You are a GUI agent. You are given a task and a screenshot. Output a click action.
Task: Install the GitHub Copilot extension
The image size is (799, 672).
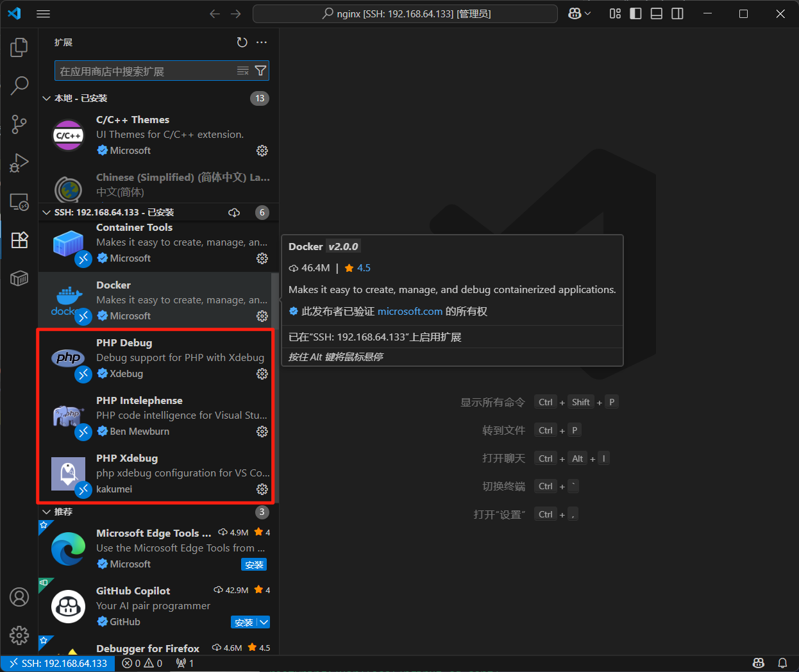tap(244, 622)
